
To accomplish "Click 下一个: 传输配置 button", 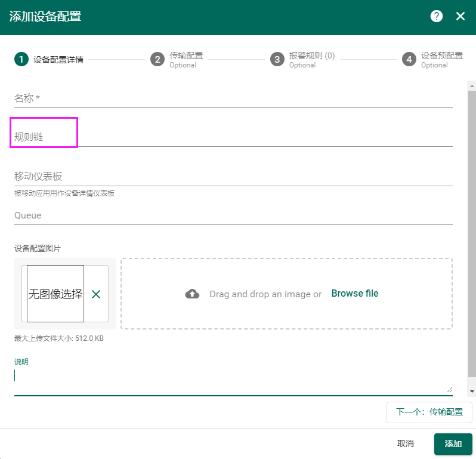I will click(429, 412).
